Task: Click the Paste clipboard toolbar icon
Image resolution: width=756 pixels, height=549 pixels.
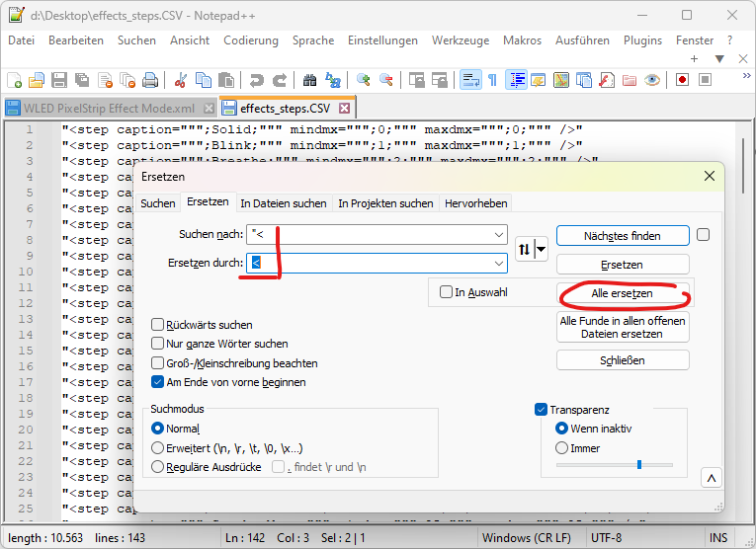Action: [225, 80]
